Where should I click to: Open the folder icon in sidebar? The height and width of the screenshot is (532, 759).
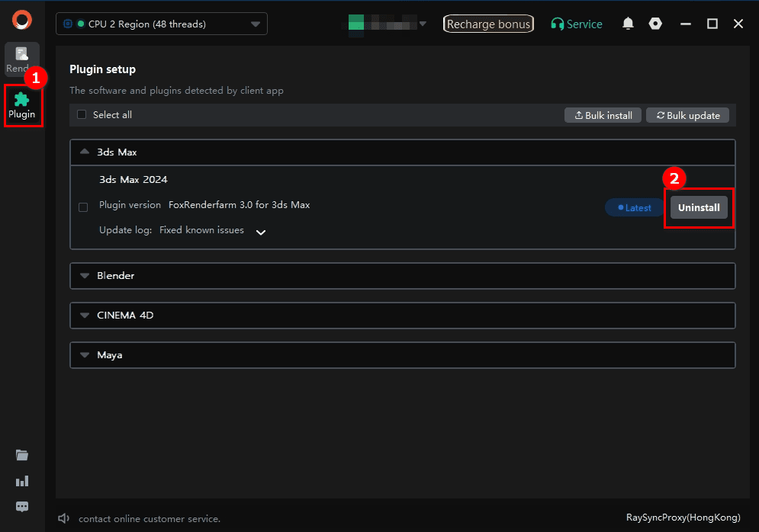coord(22,455)
